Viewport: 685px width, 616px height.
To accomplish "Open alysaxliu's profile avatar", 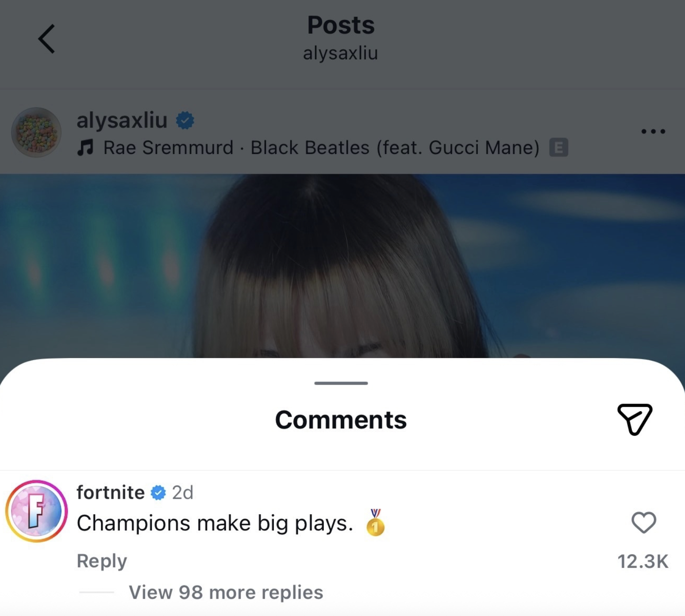I will pos(36,132).
